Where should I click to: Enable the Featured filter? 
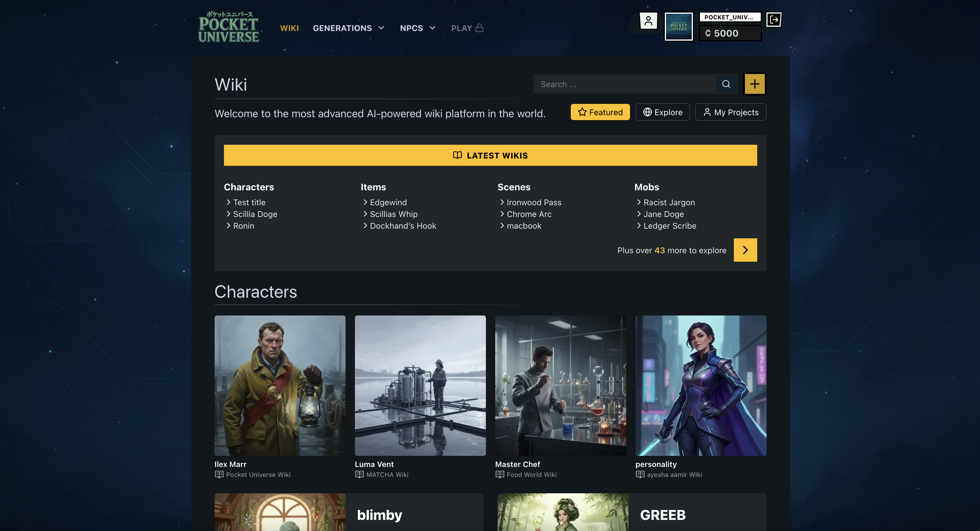pos(600,112)
